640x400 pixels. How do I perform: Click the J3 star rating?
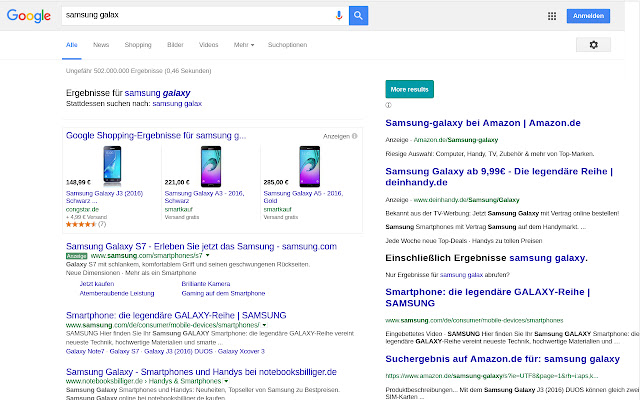pyautogui.click(x=81, y=224)
